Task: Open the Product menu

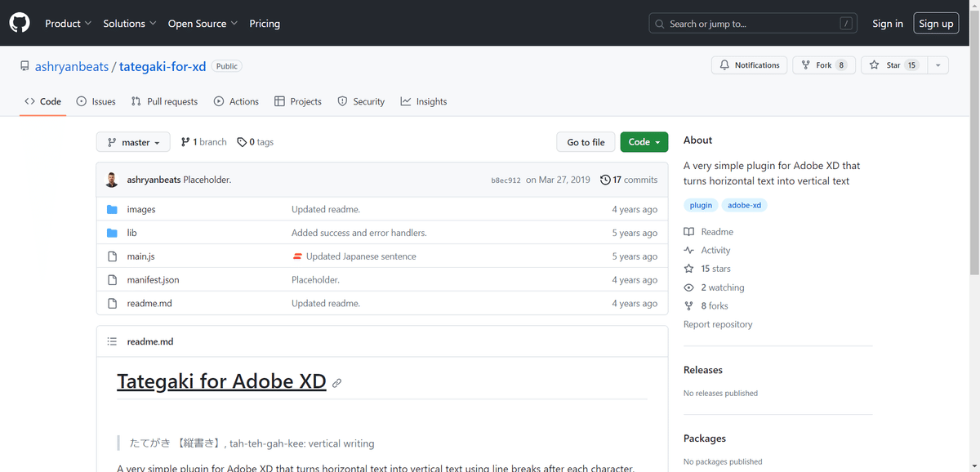Action: point(68,24)
